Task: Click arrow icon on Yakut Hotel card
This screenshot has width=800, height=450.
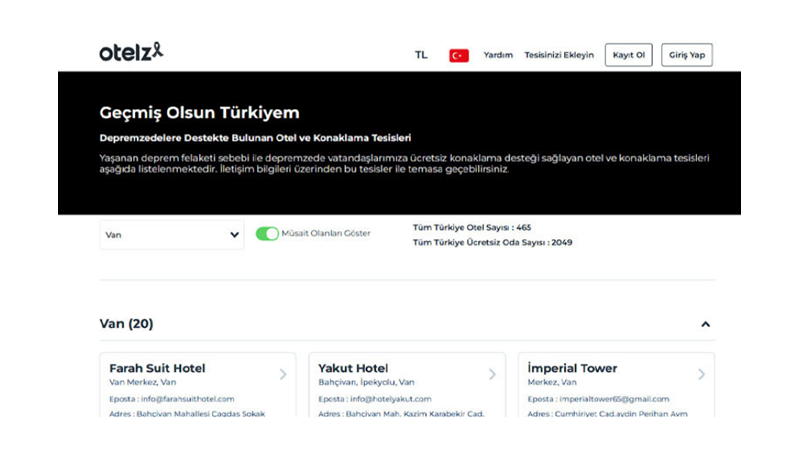Action: coord(492,374)
